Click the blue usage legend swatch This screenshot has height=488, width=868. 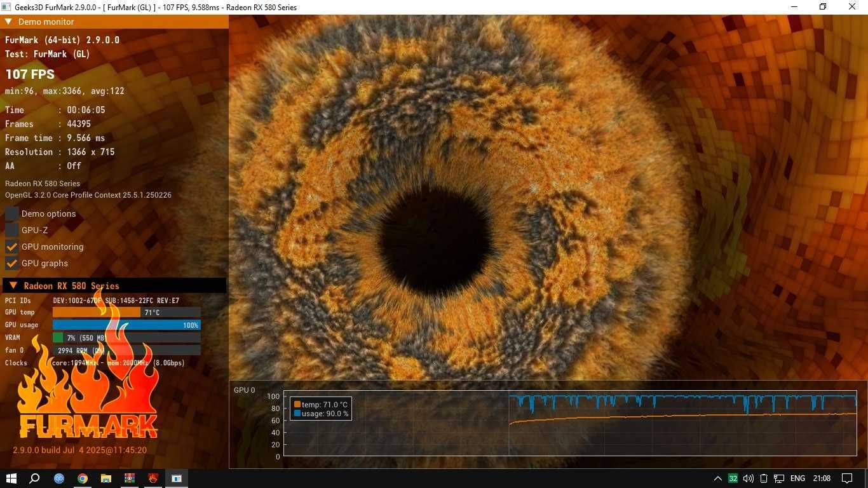point(297,414)
